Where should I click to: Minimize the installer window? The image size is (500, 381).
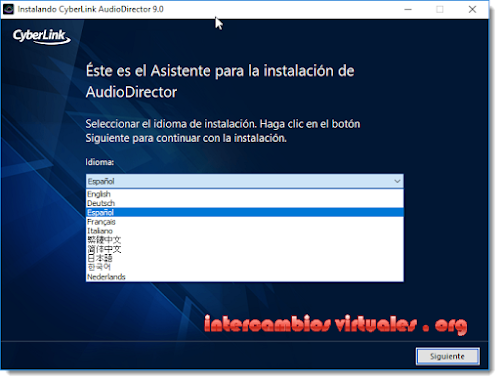coord(408,9)
